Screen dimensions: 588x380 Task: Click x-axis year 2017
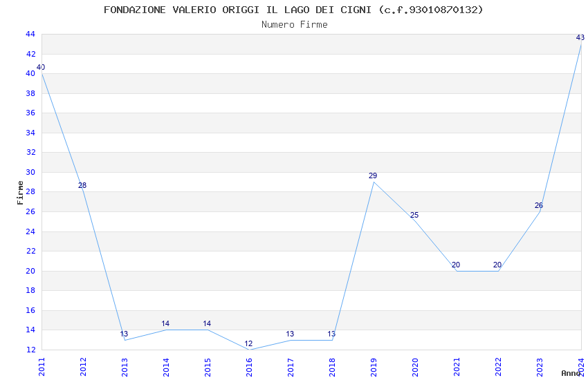pyautogui.click(x=291, y=367)
